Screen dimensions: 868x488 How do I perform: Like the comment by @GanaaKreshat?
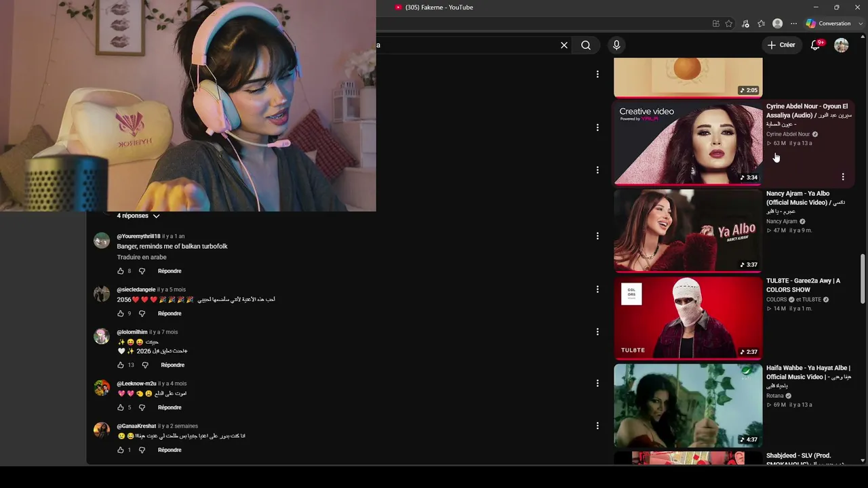point(121,450)
